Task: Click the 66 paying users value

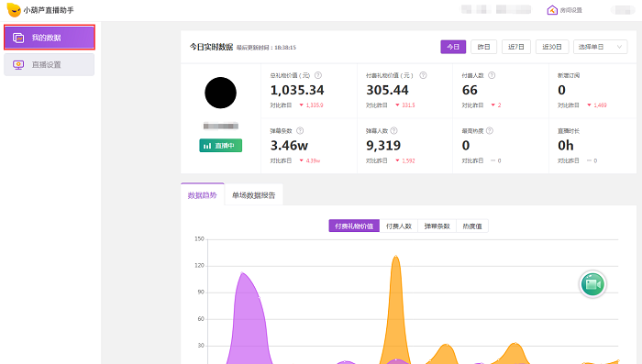Action: pyautogui.click(x=470, y=90)
